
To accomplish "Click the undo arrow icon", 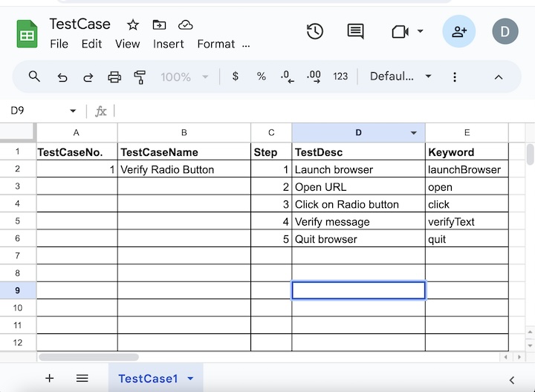I will coord(62,76).
